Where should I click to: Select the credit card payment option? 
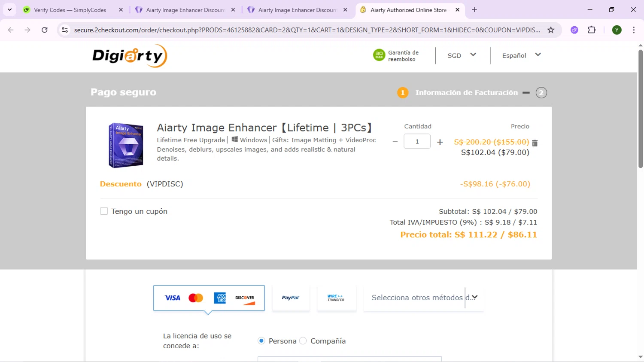point(209,298)
